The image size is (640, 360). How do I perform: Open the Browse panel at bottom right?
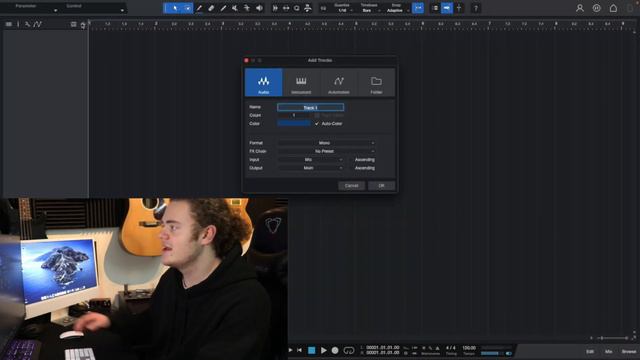click(629, 351)
